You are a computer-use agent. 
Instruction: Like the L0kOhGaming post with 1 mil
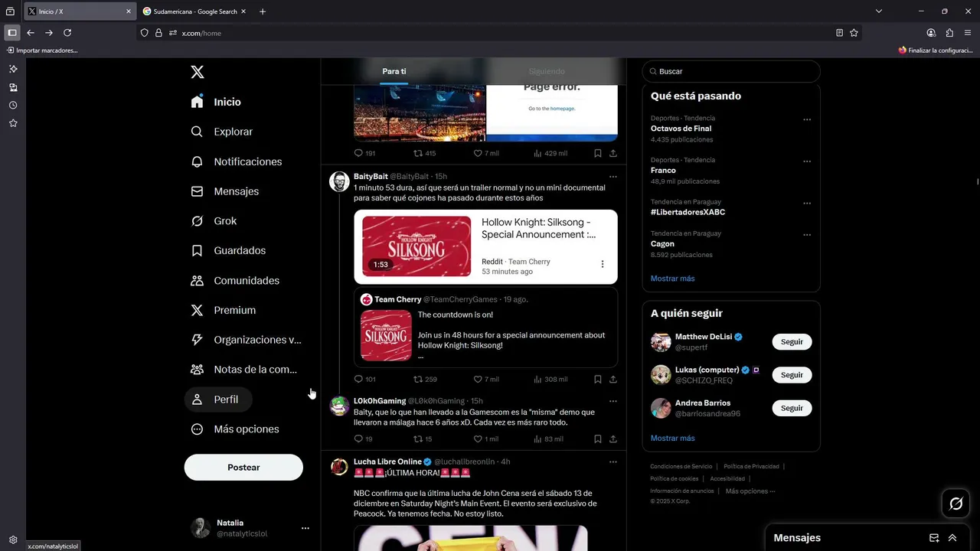pos(485,439)
